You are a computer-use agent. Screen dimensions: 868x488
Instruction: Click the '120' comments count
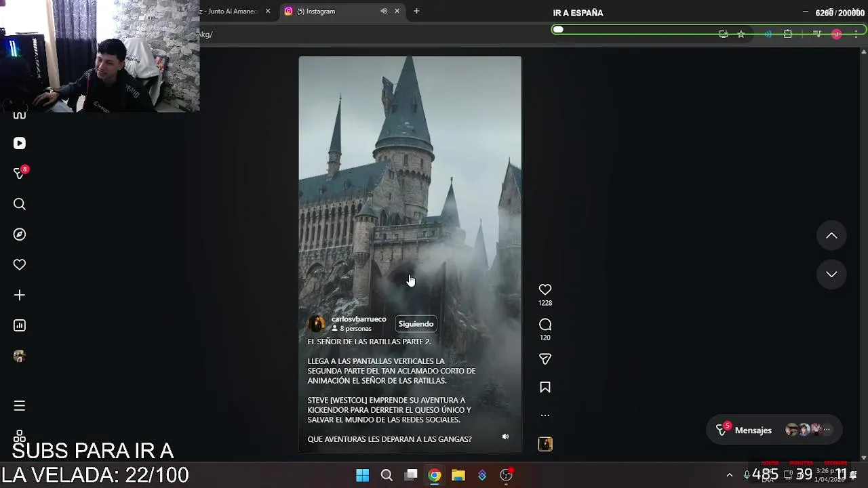tap(545, 338)
